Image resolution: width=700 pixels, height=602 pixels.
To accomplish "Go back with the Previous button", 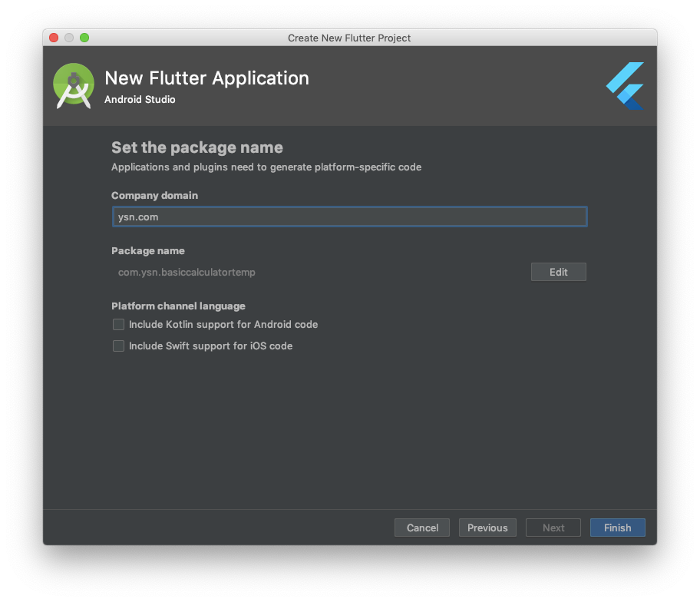I will point(487,528).
